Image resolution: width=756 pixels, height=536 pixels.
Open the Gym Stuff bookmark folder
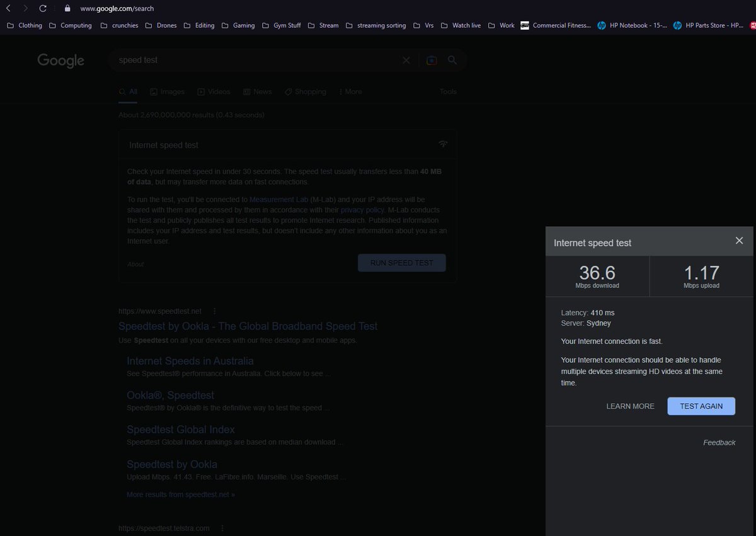click(281, 26)
